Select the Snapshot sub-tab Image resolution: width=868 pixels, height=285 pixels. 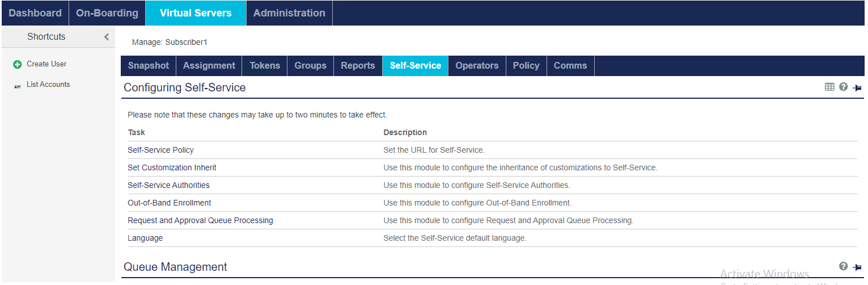149,66
